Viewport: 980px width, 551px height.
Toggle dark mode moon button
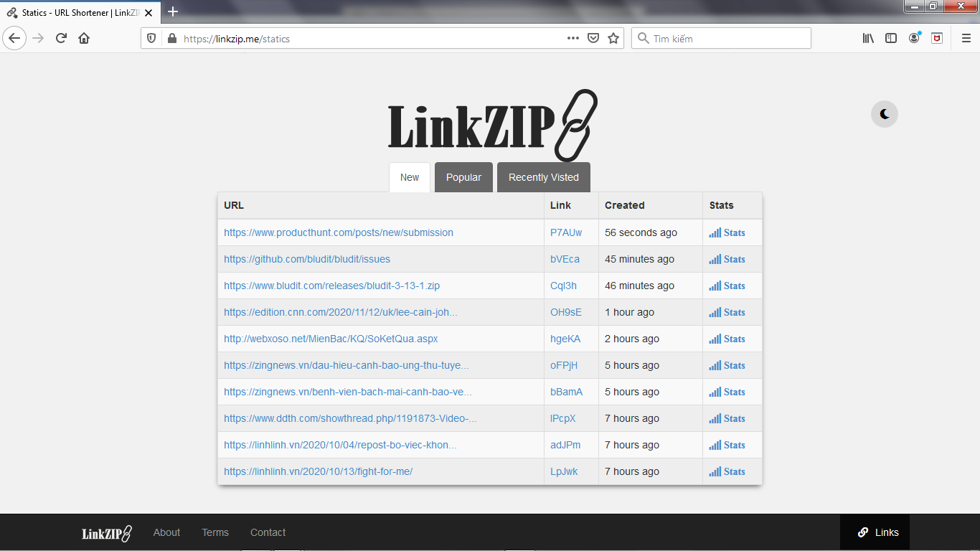click(885, 114)
